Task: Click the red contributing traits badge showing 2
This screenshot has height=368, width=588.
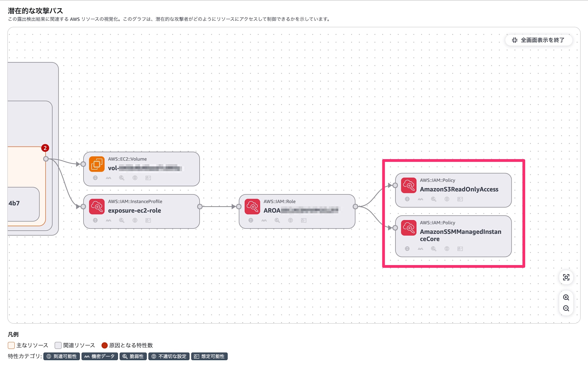Action: click(45, 148)
